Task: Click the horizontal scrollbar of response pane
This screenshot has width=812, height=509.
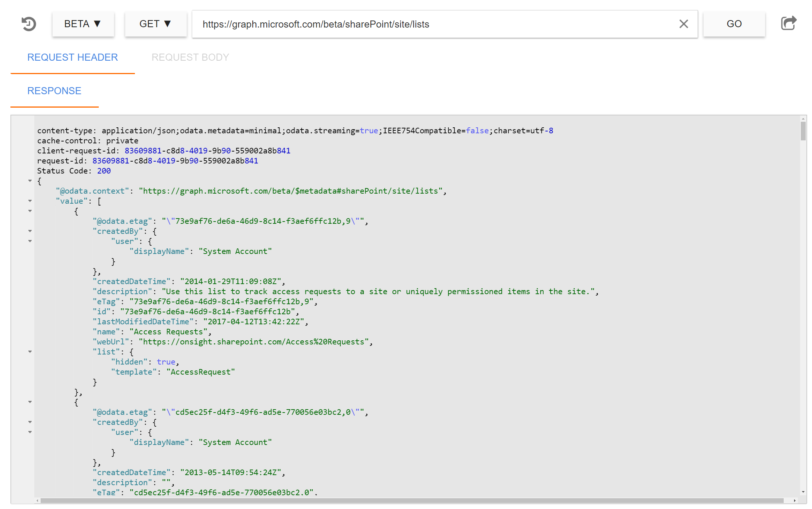Action: click(x=412, y=500)
